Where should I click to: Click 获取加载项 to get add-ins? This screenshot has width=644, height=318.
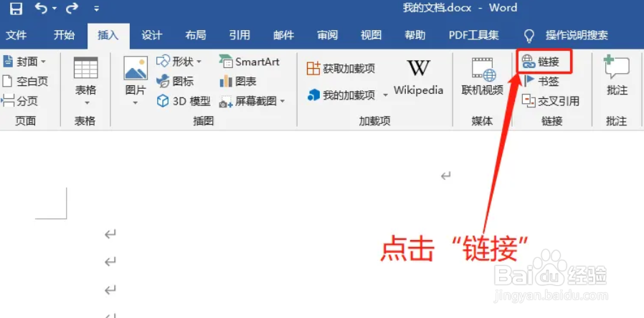tap(341, 69)
